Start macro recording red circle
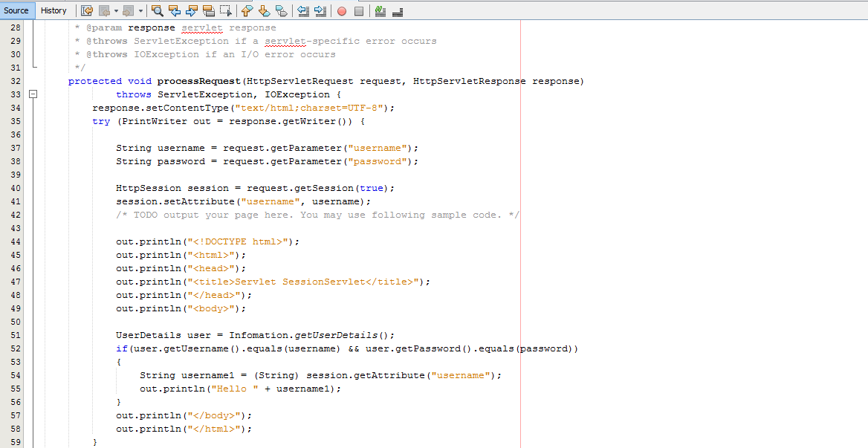Screen dimensions: 868x448 click(x=342, y=11)
